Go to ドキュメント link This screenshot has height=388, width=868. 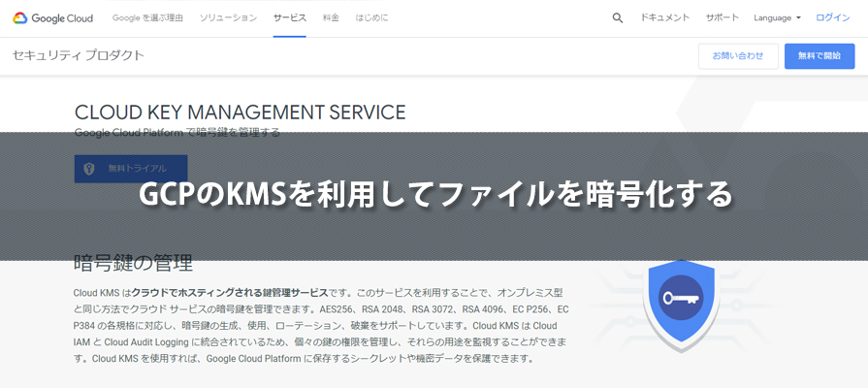(665, 17)
